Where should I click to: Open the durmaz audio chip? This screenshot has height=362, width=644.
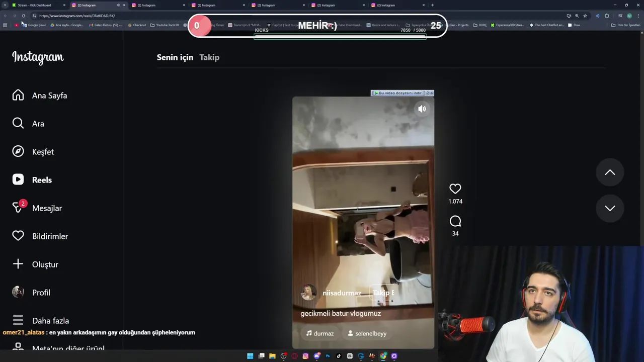320,333
